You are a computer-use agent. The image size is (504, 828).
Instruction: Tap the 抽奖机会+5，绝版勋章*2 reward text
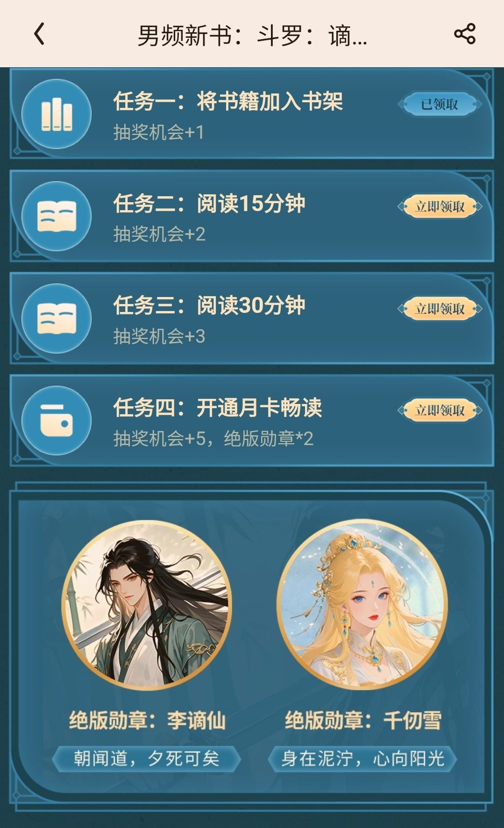click(x=213, y=439)
